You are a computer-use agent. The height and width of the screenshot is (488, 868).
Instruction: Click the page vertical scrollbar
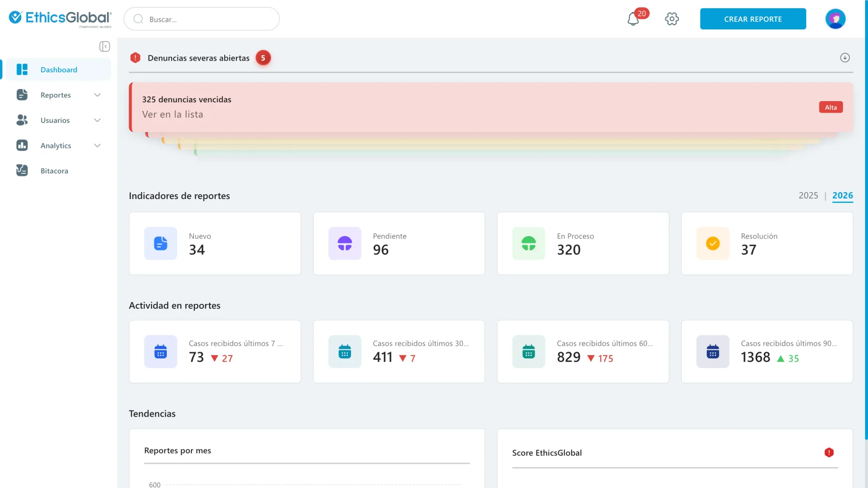tap(867, 220)
